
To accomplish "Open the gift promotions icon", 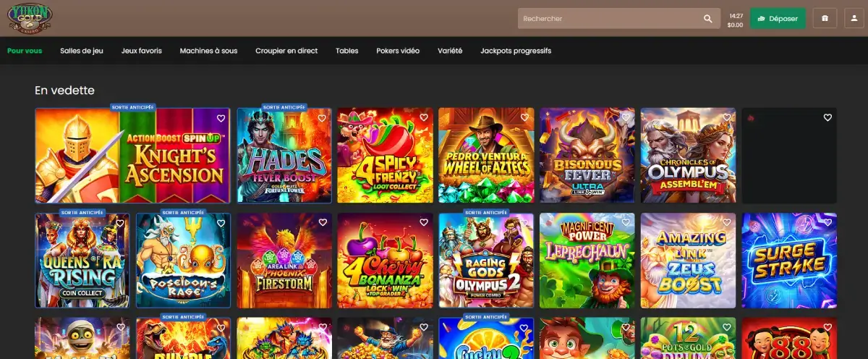I will (x=824, y=19).
